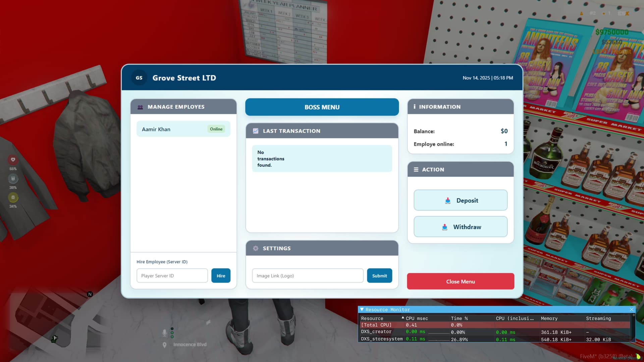This screenshot has width=644, height=362.
Task: Select employee Aamir Khan entry
Action: [168, 129]
